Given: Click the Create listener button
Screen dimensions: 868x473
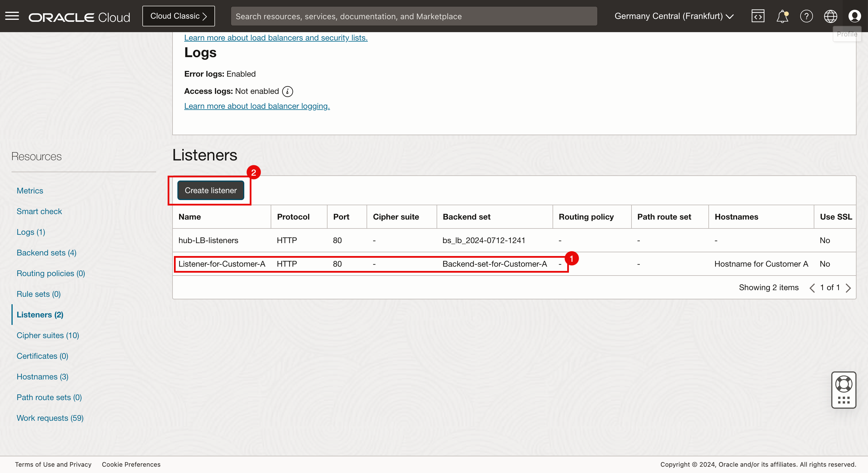Looking at the screenshot, I should pyautogui.click(x=211, y=190).
